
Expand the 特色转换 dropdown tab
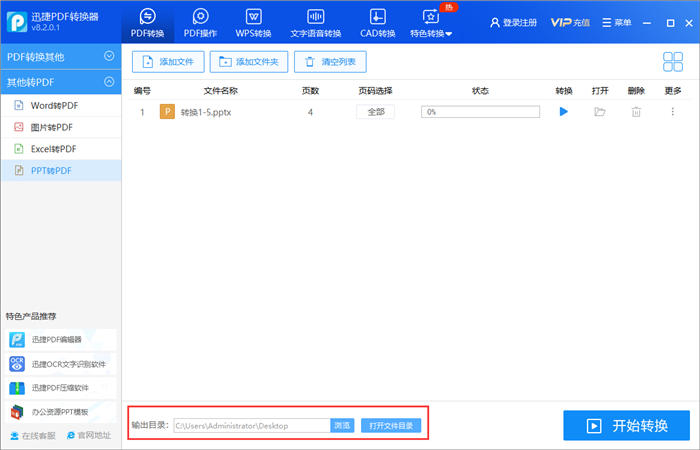point(431,22)
